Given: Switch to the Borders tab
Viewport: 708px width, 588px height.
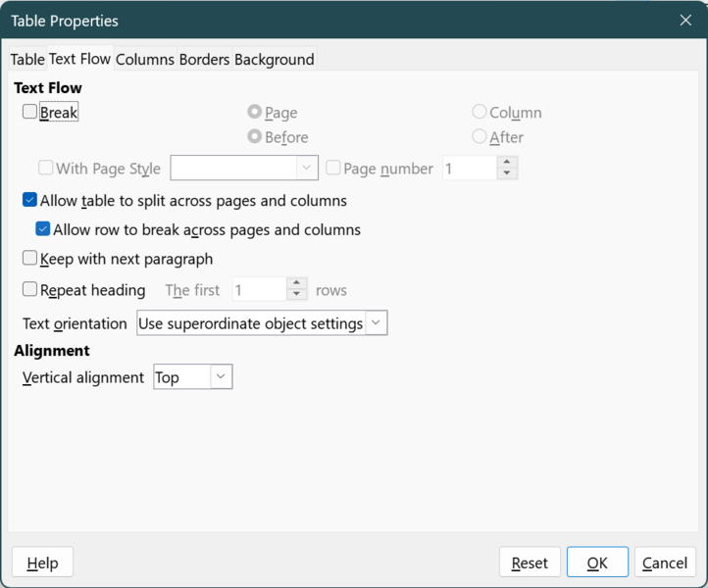Looking at the screenshot, I should pos(204,60).
